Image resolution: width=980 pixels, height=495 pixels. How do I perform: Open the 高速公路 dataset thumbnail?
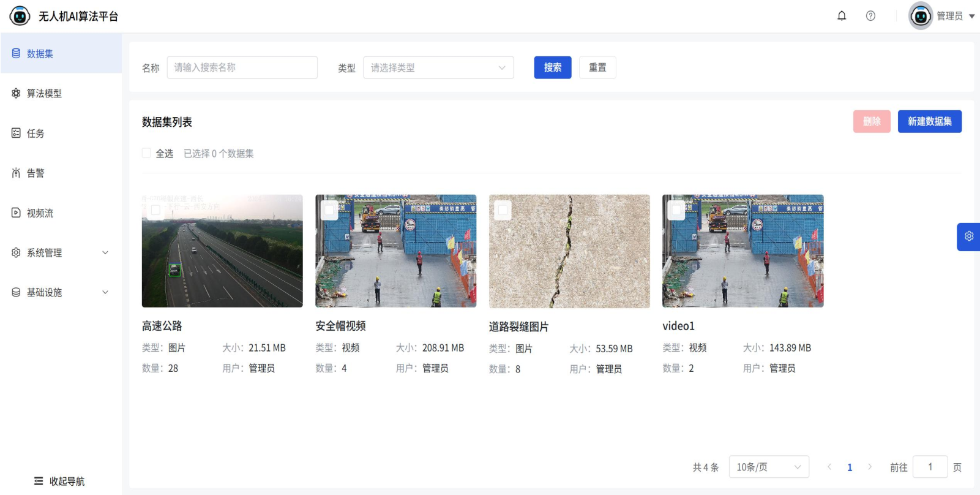click(x=222, y=257)
